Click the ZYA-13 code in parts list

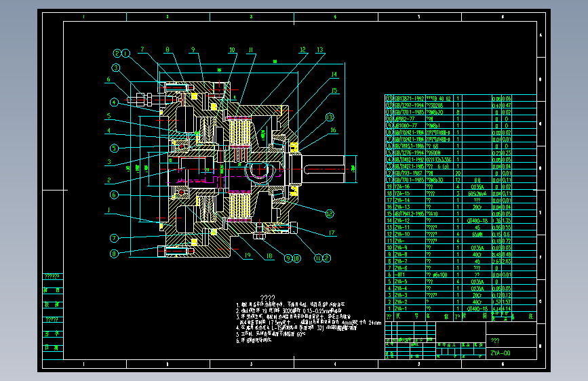(402, 207)
